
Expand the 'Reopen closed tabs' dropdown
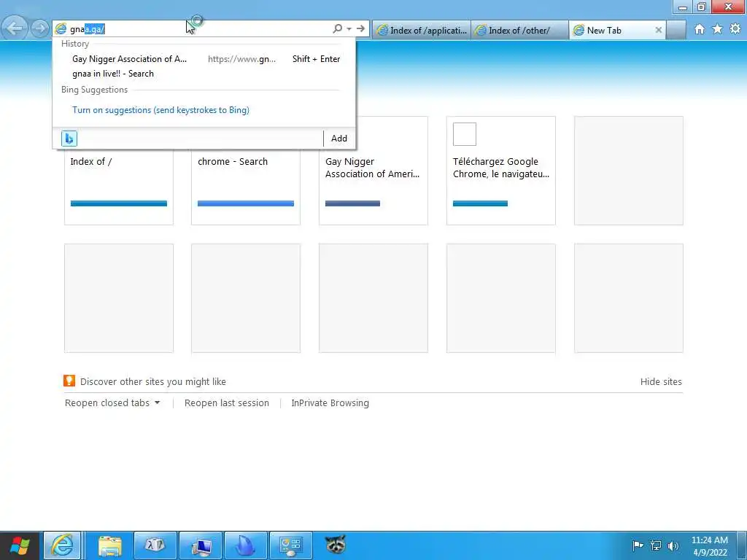point(112,403)
